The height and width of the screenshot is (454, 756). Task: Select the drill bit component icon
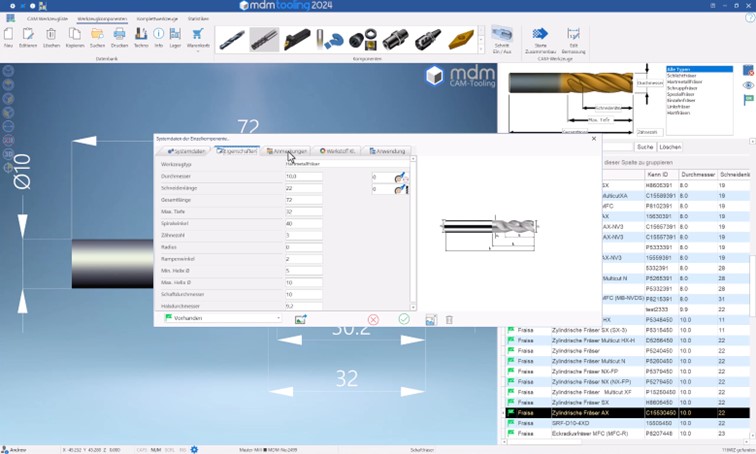(x=232, y=40)
